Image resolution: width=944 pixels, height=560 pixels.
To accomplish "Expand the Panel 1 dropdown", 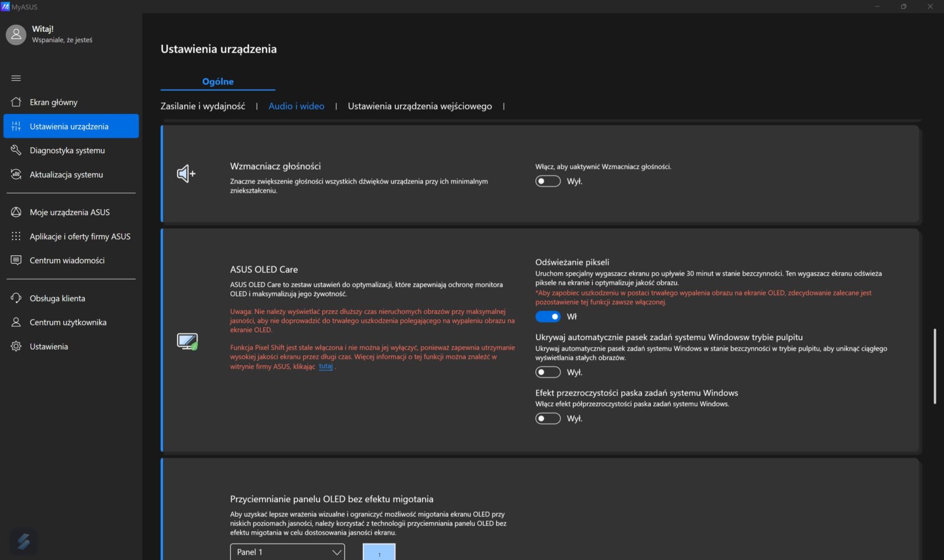I will [287, 552].
